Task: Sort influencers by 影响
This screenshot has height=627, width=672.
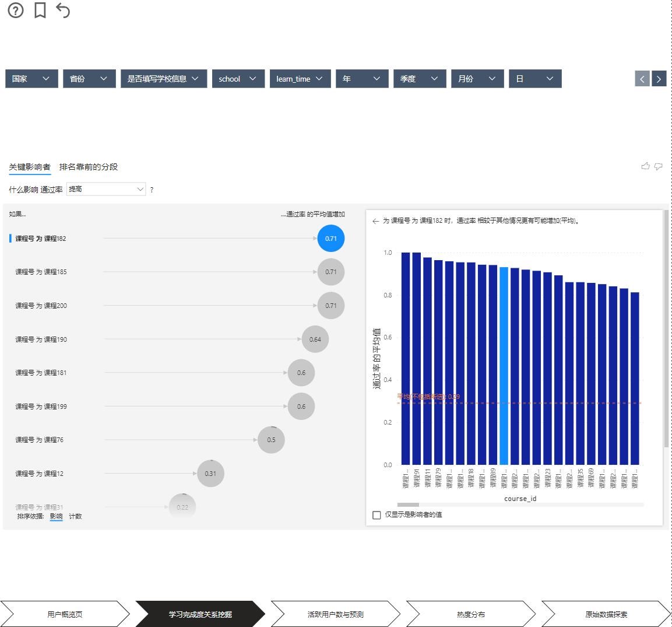Action: point(56,516)
